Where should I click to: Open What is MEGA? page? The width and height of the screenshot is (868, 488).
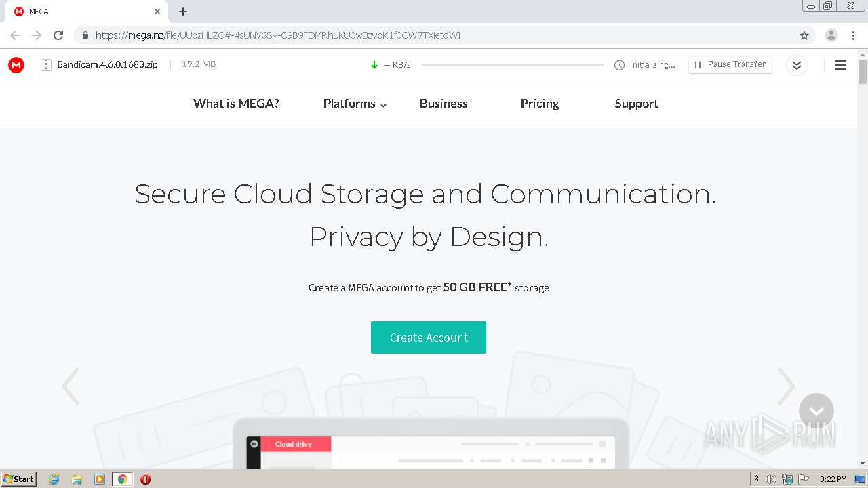(236, 104)
